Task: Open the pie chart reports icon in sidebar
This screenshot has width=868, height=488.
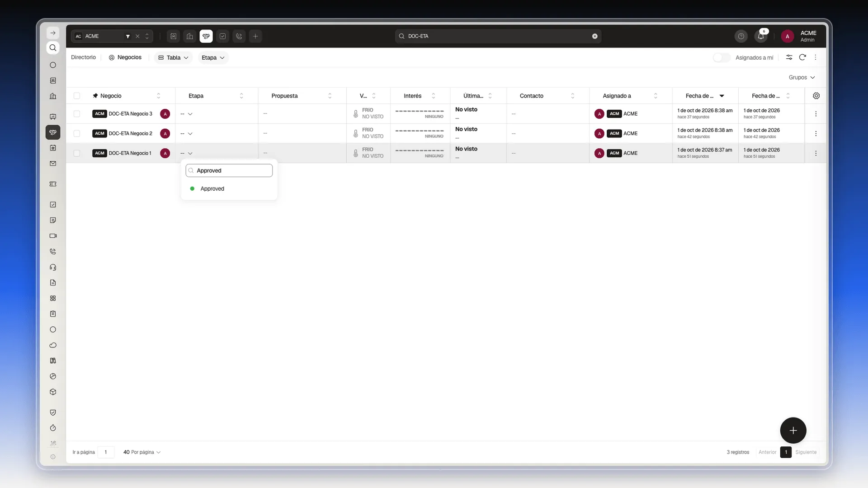Action: [53, 376]
